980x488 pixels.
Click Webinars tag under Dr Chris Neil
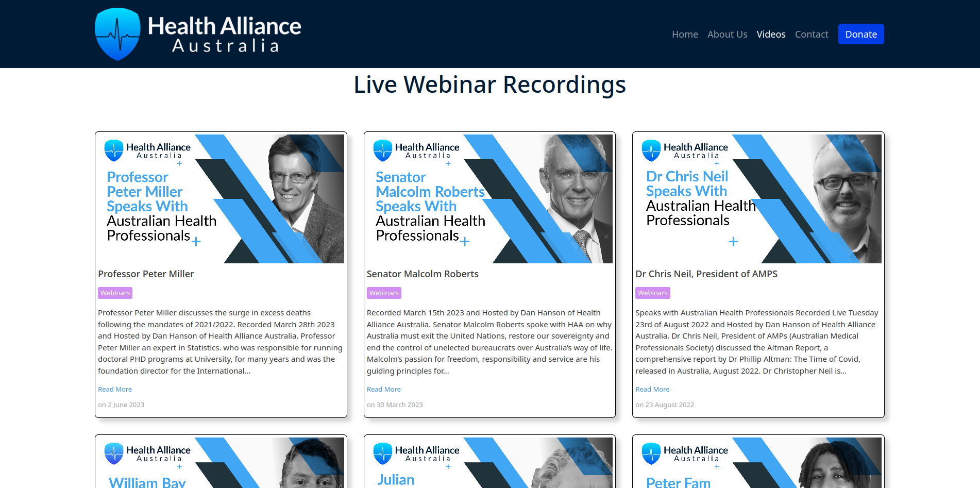point(652,293)
